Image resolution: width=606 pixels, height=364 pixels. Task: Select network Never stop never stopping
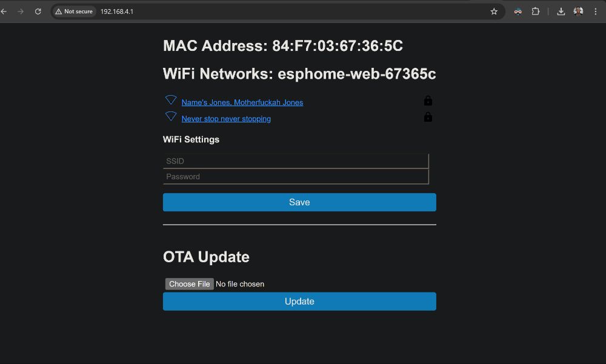(226, 119)
